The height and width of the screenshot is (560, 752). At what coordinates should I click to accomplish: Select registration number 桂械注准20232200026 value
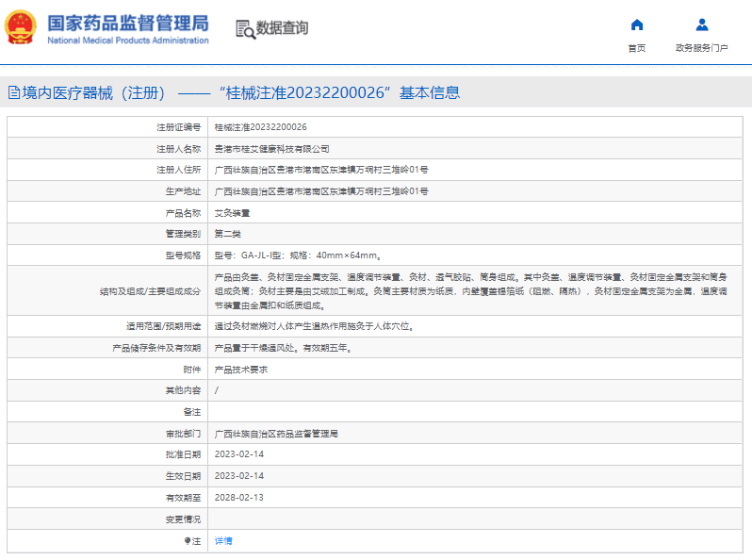click(260, 127)
